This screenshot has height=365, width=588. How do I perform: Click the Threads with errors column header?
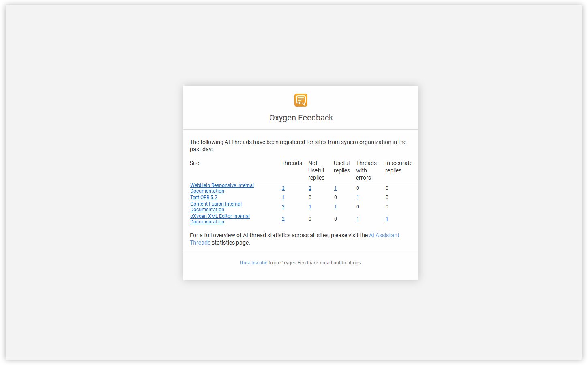point(366,170)
